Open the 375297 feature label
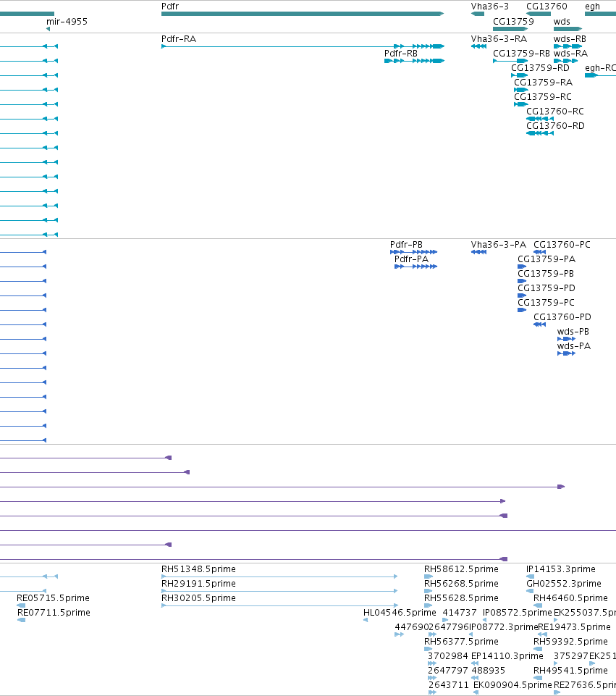The width and height of the screenshot is (616, 696). click(571, 656)
